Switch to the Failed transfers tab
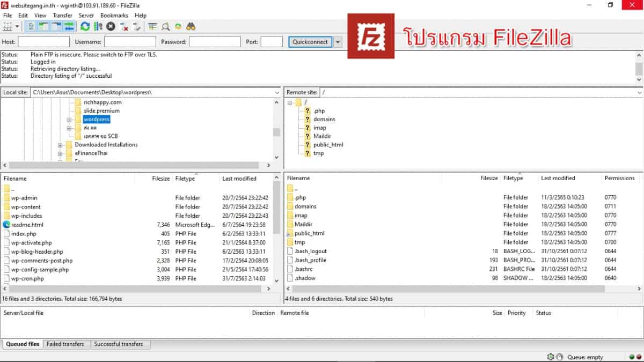This screenshot has height=362, width=644. (65, 344)
